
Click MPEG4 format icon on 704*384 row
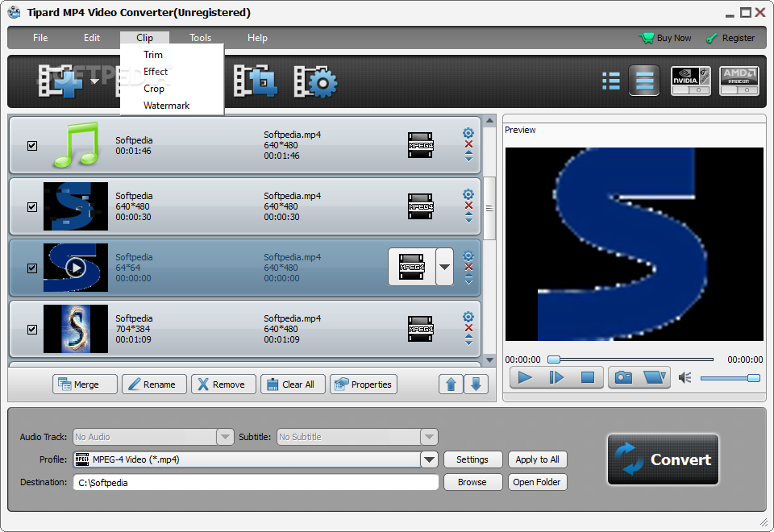(x=420, y=329)
